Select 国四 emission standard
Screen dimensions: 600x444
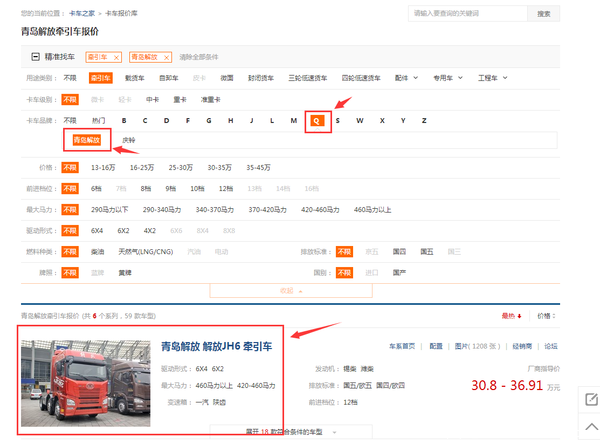[x=399, y=251]
